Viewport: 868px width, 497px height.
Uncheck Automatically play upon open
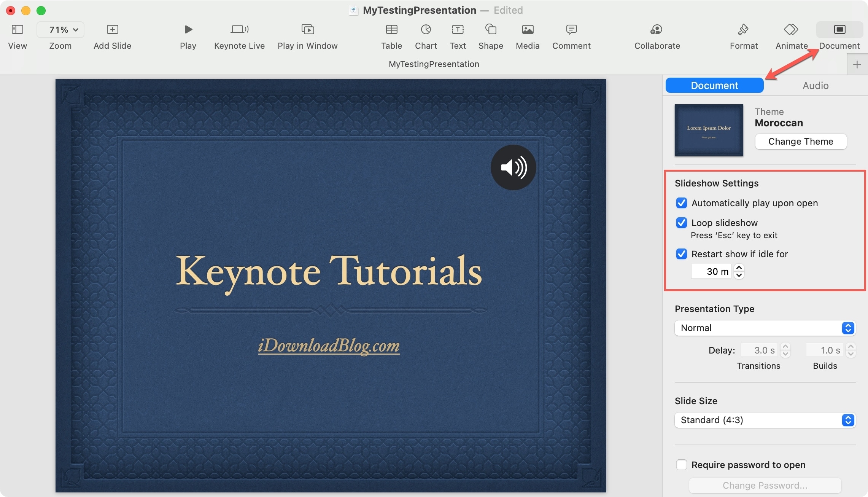681,203
